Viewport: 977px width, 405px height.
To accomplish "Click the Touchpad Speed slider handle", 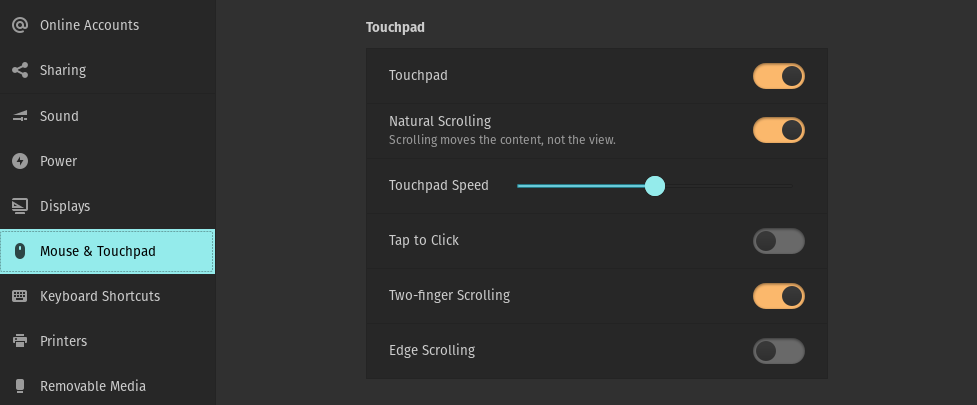I will point(655,186).
